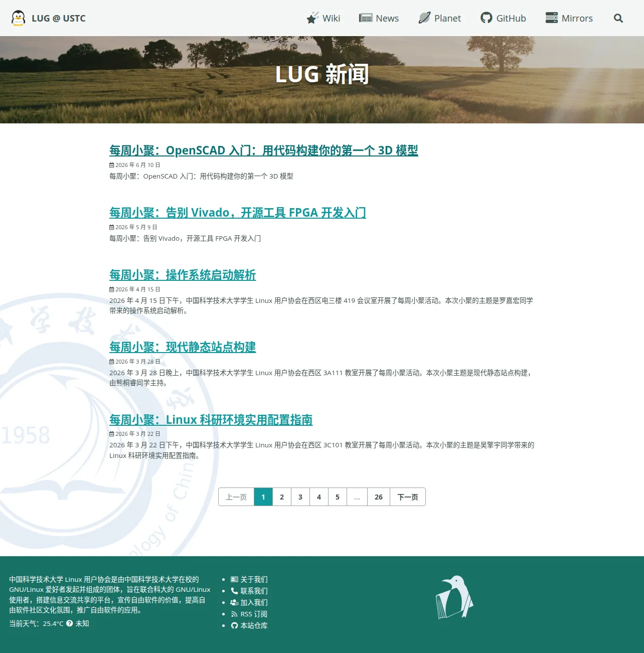
Task: Open the 联系我们 footer link
Action: tap(254, 591)
